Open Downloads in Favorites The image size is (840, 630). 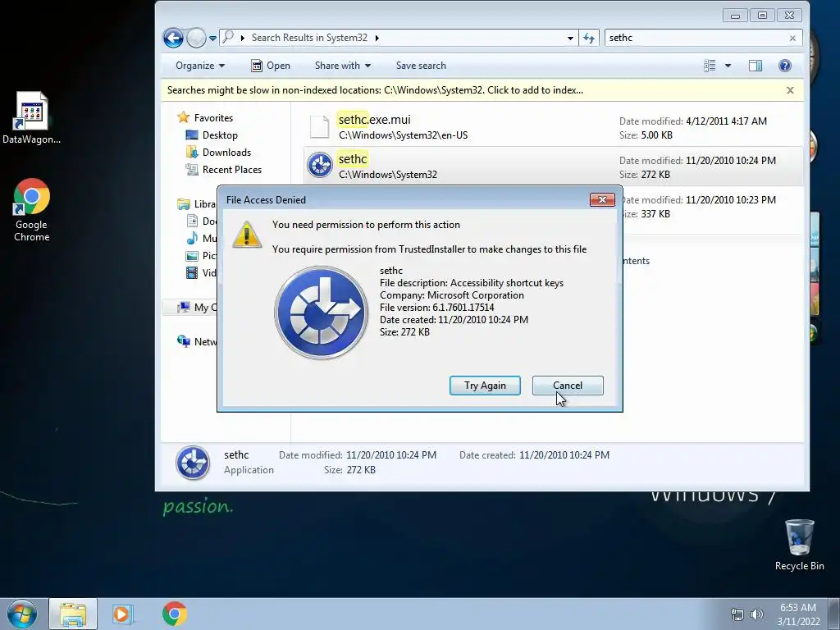pos(226,152)
